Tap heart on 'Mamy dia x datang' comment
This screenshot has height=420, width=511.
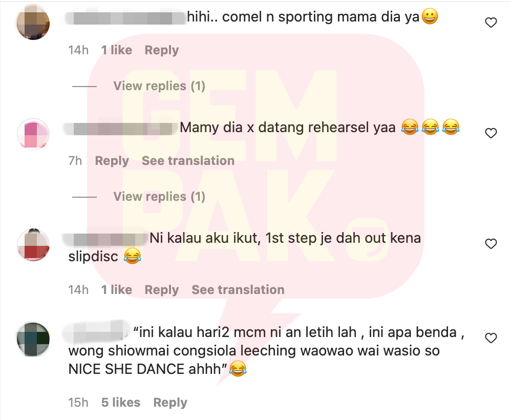click(491, 133)
